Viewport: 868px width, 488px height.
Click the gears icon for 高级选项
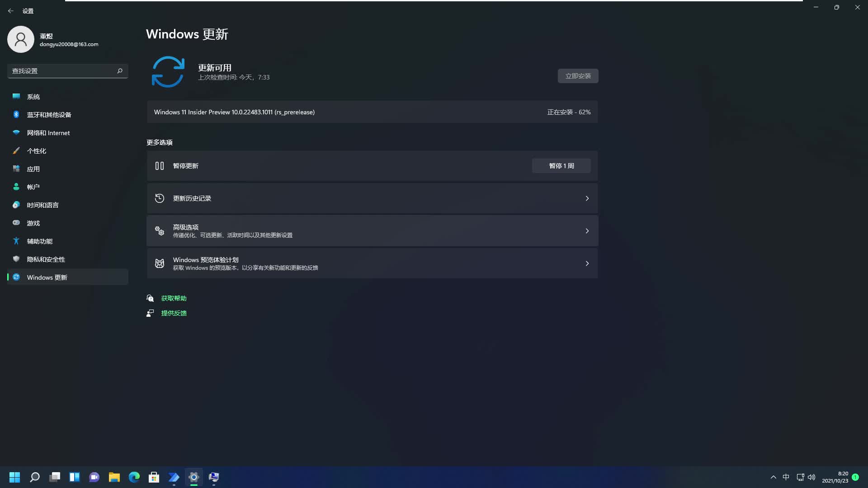[x=160, y=231]
